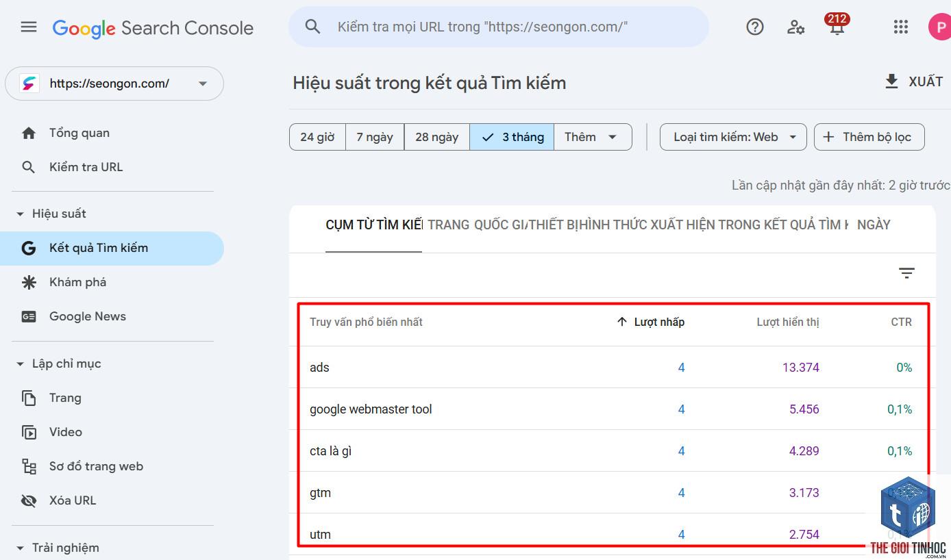
Task: Click the search magnifier icon in URL bar
Action: pos(312,27)
